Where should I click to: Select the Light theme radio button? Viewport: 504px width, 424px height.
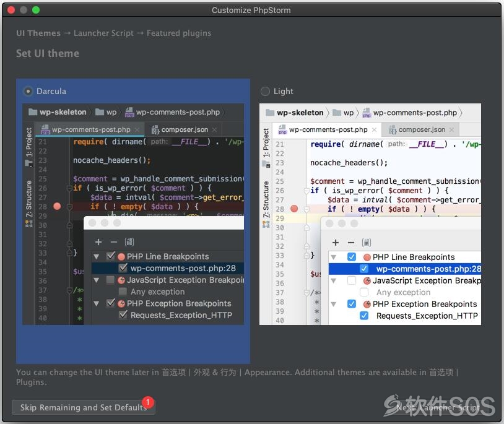[265, 92]
